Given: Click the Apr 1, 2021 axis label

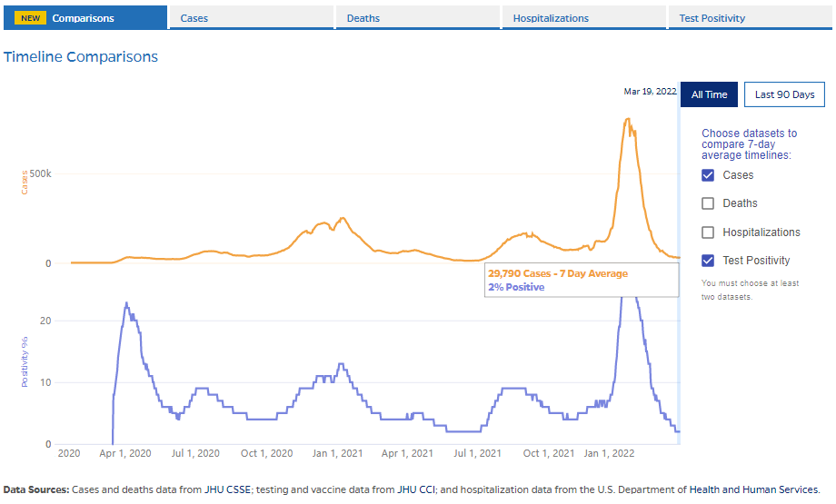Looking at the screenshot, I should click(x=407, y=453).
